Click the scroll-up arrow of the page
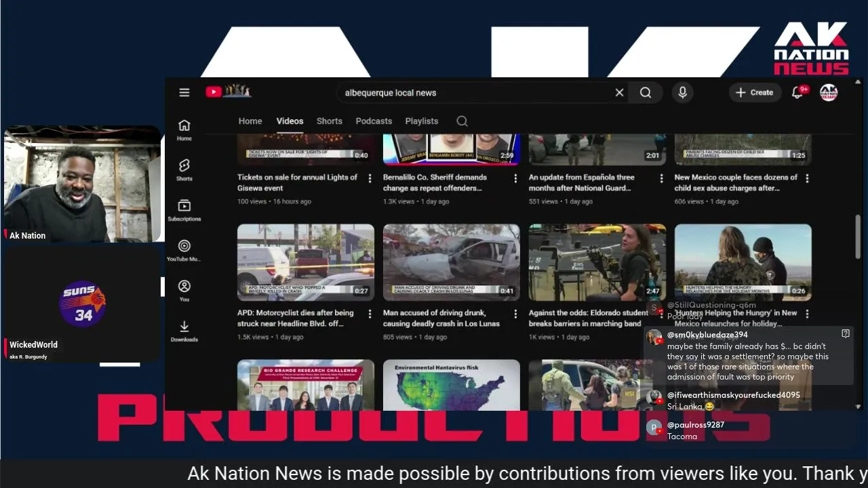The height and width of the screenshot is (488, 868). [x=858, y=82]
